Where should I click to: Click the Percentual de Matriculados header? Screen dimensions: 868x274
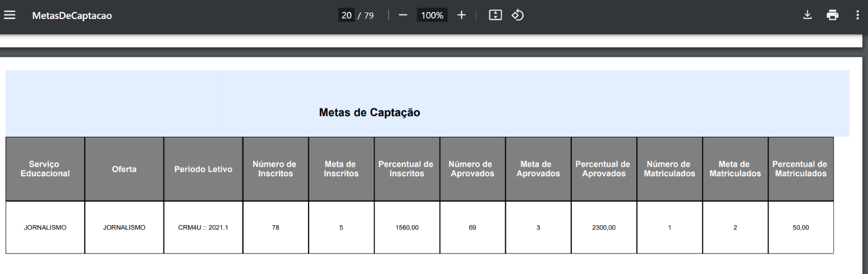pos(801,169)
